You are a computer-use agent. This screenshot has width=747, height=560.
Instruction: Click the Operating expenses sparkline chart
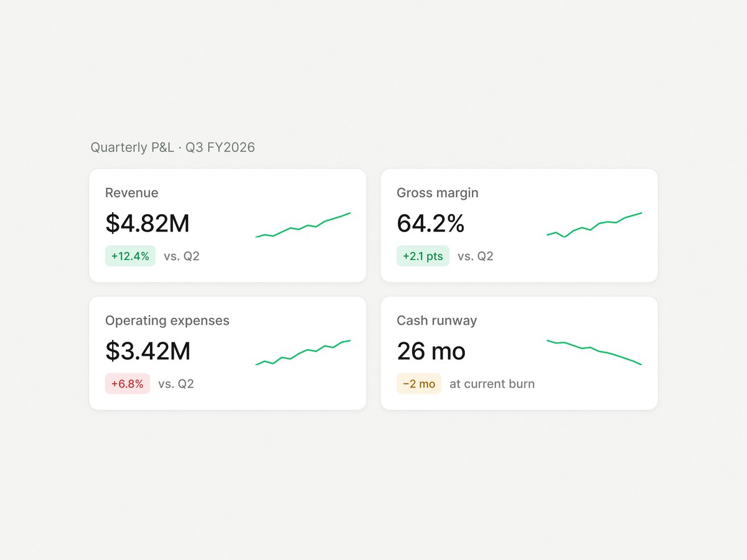pos(303,352)
